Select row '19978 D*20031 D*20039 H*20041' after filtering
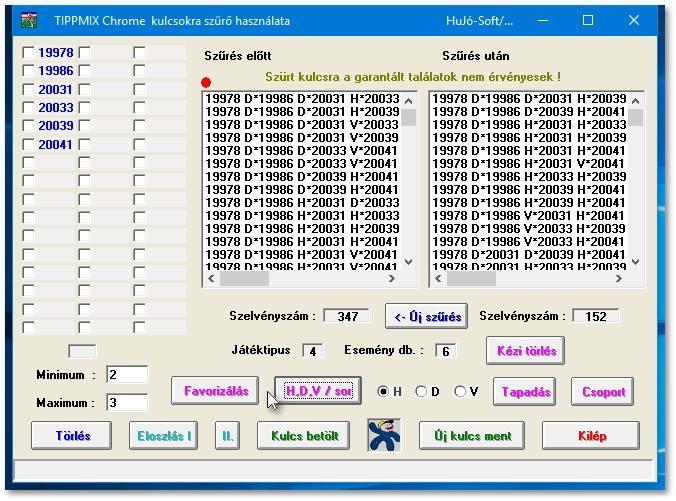The image size is (676, 501). pos(529,254)
